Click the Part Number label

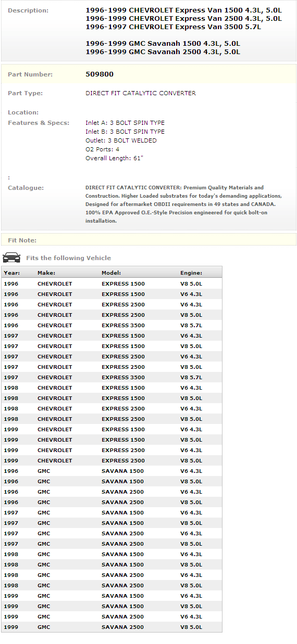click(30, 74)
